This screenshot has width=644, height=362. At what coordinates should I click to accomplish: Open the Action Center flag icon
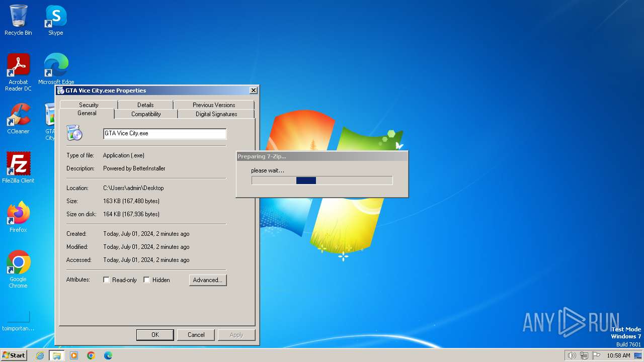pyautogui.click(x=596, y=355)
